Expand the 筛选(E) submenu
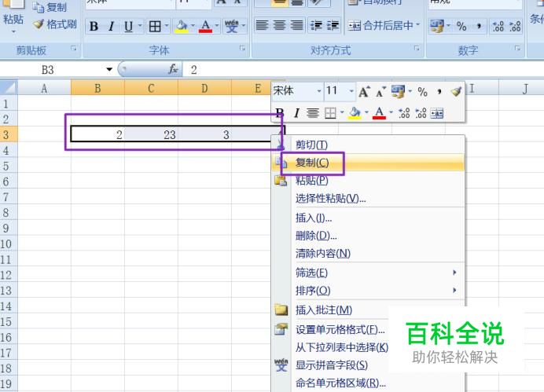Screen dimensions: 544x392 coord(368,273)
